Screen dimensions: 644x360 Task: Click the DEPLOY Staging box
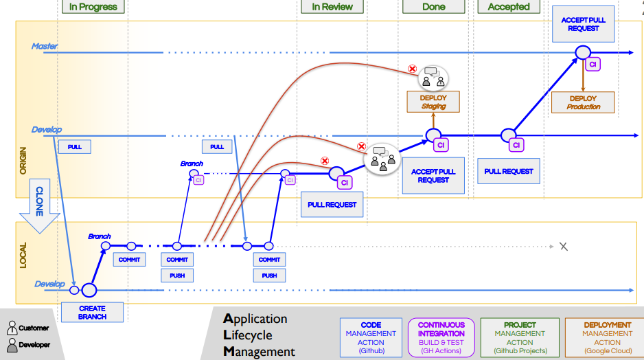(x=433, y=102)
